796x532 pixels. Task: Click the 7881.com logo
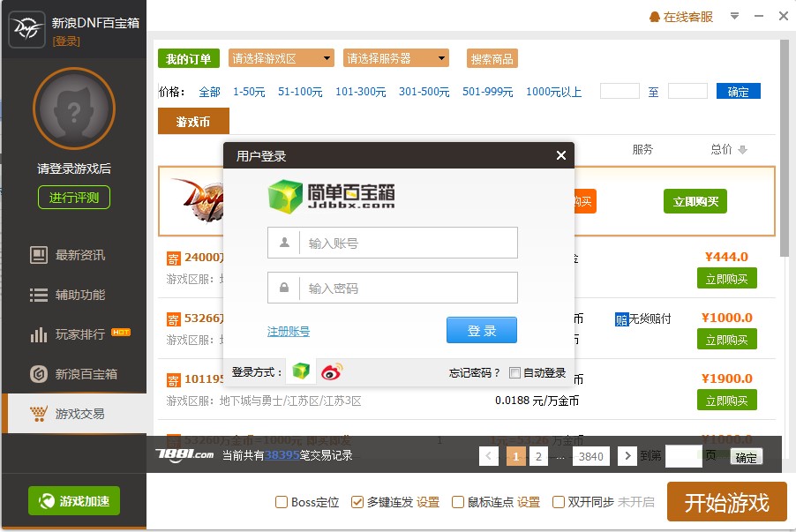pyautogui.click(x=184, y=453)
